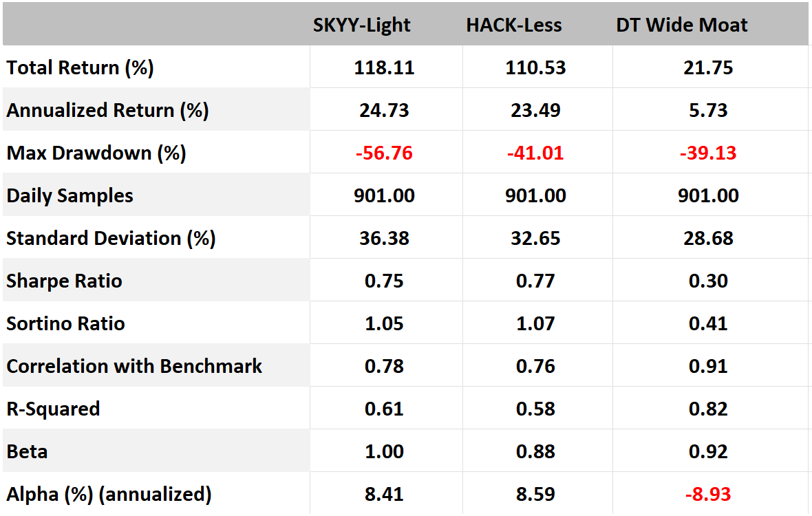Click the Annualized Return (%) label cell
Image resolution: width=812 pixels, height=516 pixels.
coord(107,111)
